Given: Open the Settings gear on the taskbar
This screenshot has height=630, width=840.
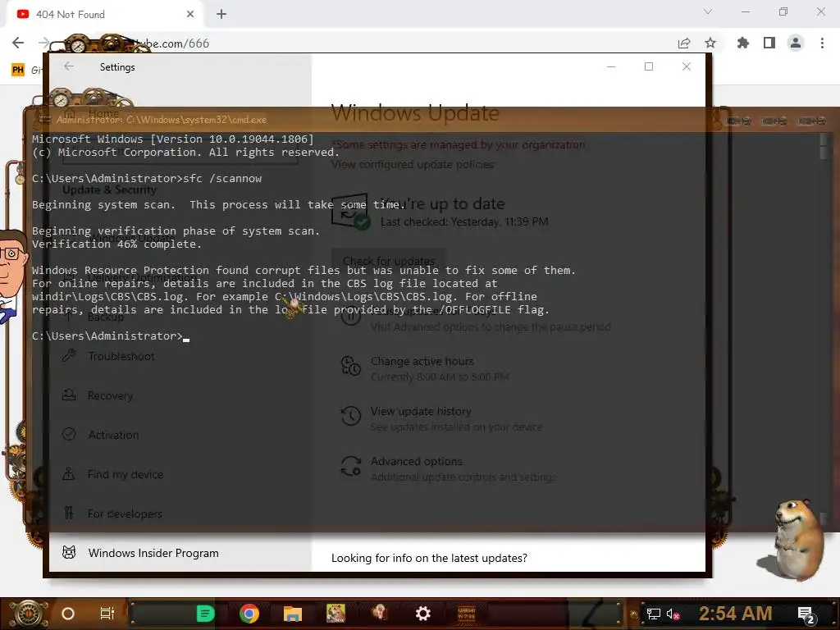Looking at the screenshot, I should coord(422,614).
